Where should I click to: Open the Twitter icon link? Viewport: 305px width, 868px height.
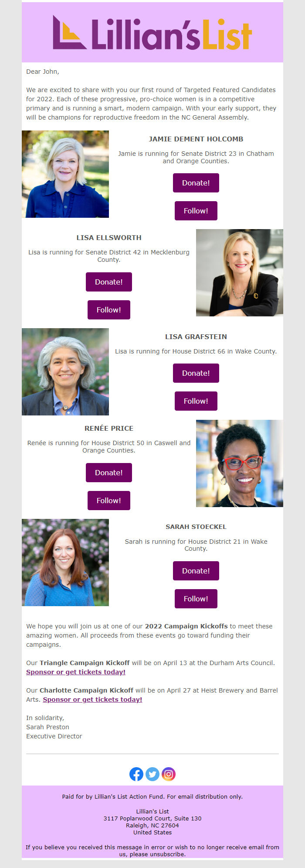click(x=152, y=774)
